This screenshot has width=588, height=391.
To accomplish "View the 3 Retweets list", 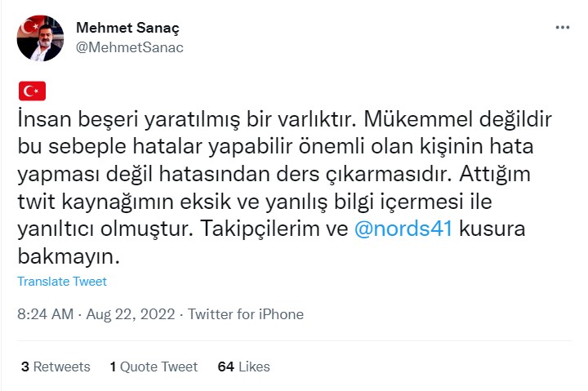I will point(56,367).
